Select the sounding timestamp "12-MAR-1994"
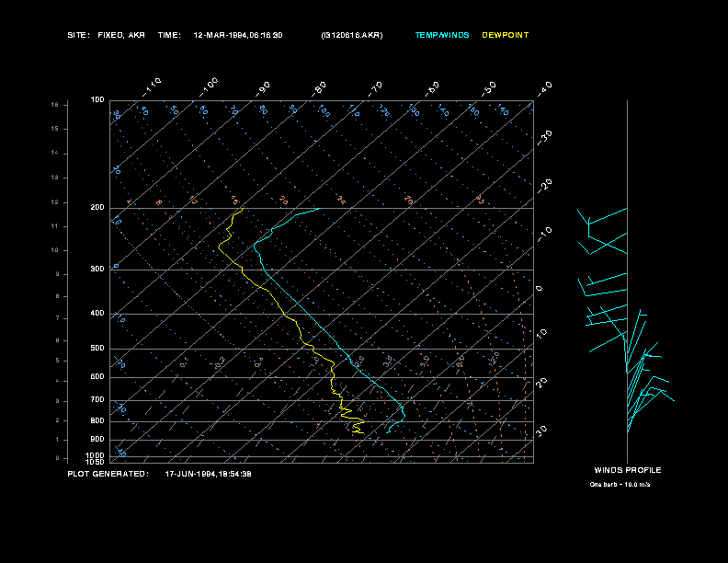 [219, 35]
